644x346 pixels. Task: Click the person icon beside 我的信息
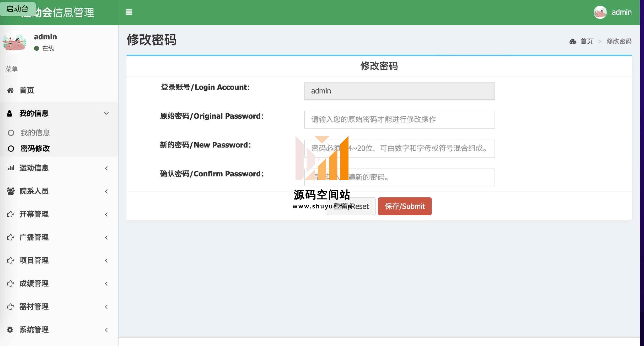pyautogui.click(x=9, y=113)
